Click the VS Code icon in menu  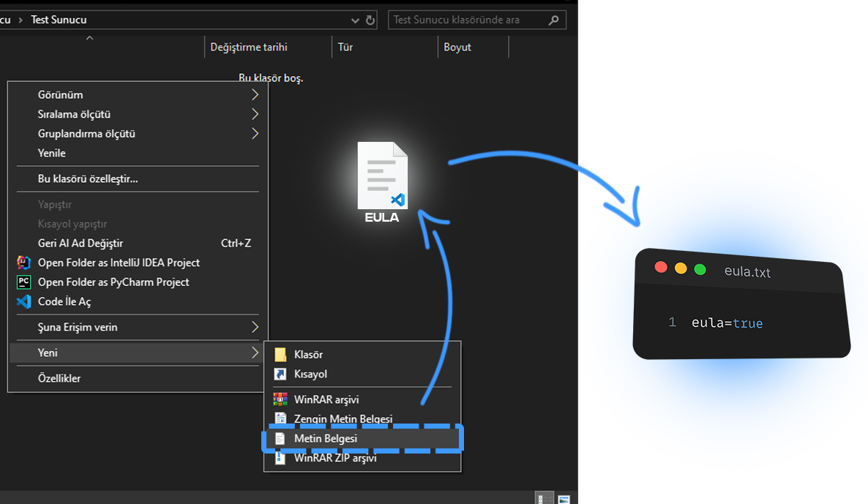tap(23, 301)
